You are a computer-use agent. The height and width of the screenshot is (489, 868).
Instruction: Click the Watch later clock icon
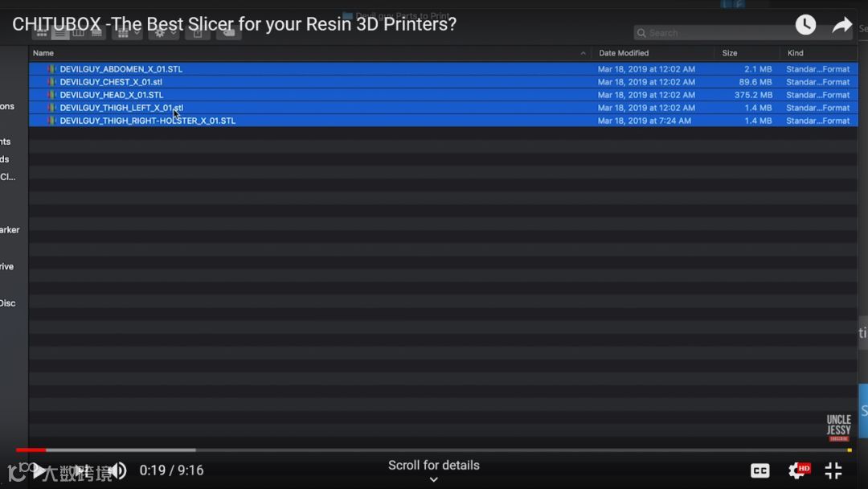(x=805, y=25)
